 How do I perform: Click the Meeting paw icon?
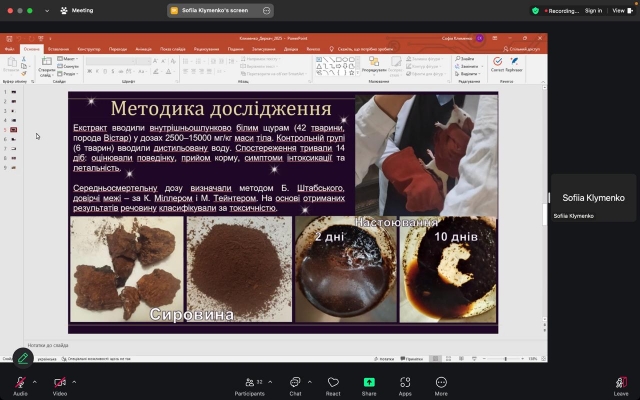pos(64,11)
